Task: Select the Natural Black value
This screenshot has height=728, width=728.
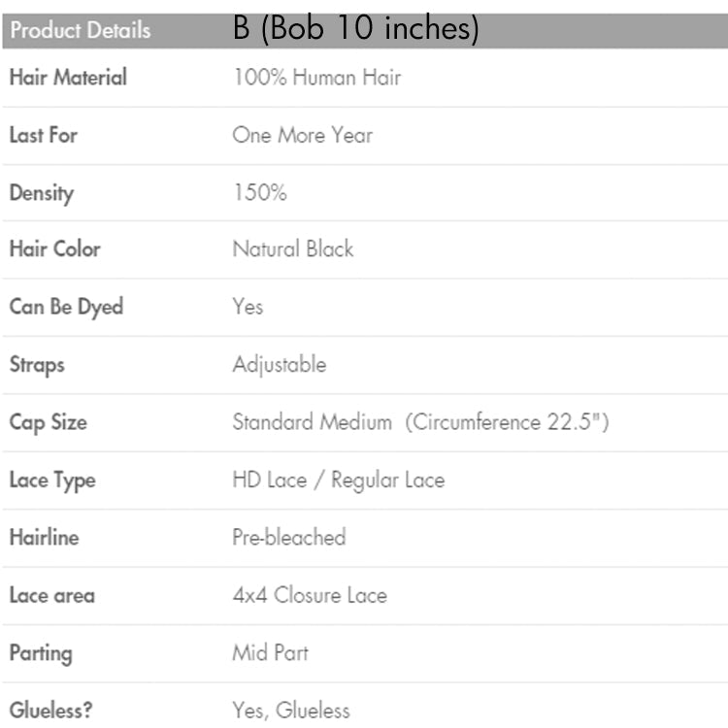Action: 292,249
